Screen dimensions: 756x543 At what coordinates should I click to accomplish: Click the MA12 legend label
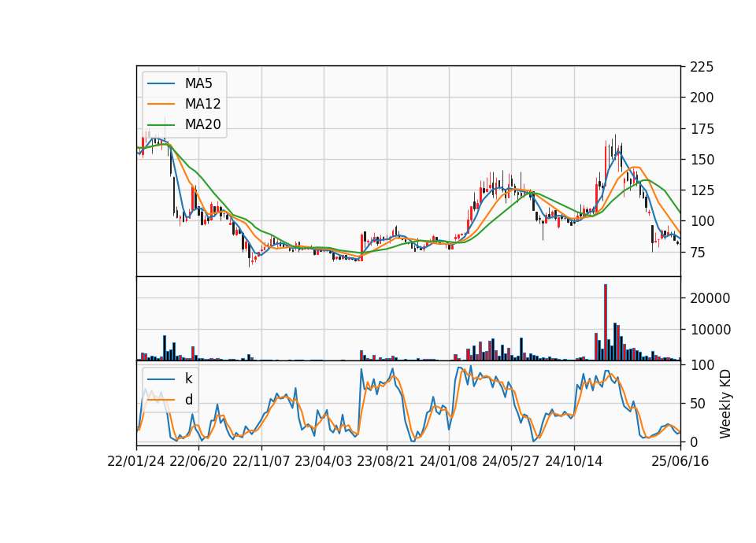coord(202,104)
